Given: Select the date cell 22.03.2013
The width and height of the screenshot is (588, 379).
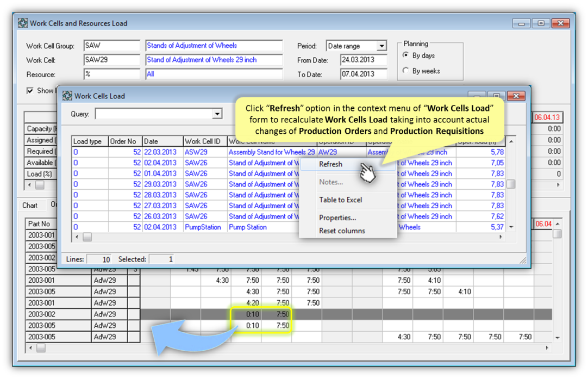Looking at the screenshot, I should click(162, 152).
